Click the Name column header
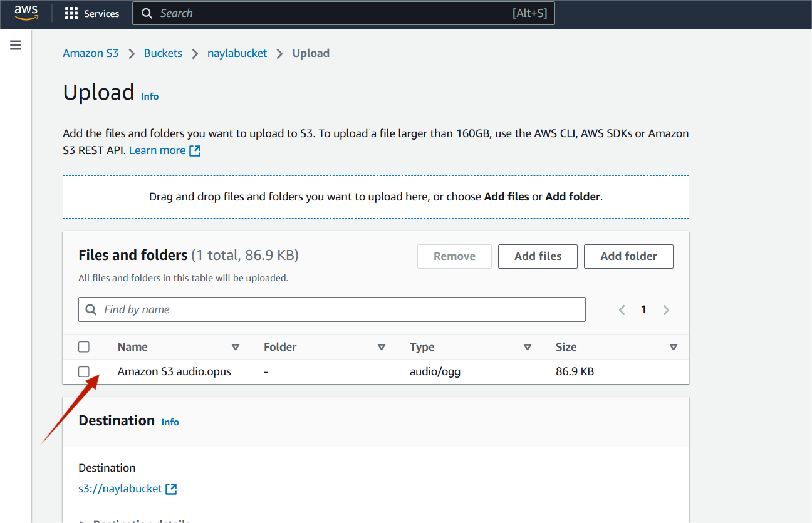 (133, 347)
